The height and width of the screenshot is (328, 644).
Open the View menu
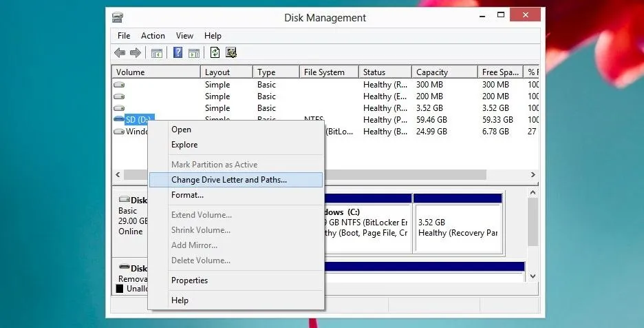(x=184, y=36)
